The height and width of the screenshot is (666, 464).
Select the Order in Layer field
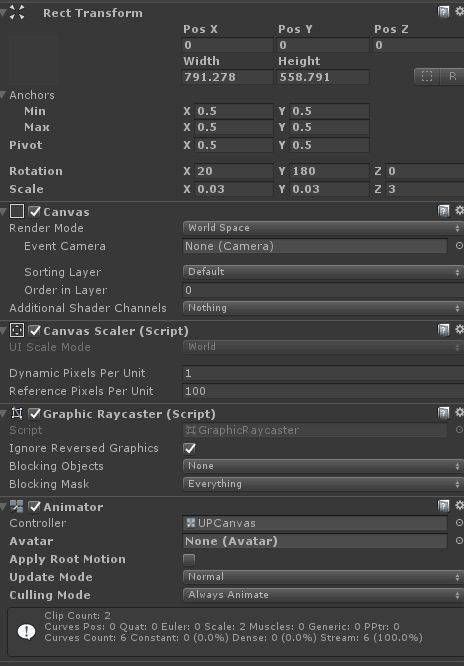(x=323, y=290)
